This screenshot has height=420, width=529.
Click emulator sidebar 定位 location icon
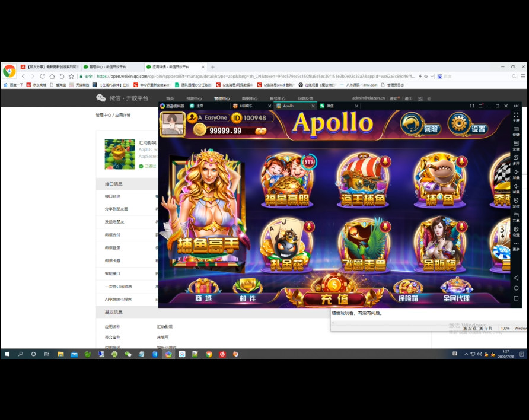coord(516,203)
